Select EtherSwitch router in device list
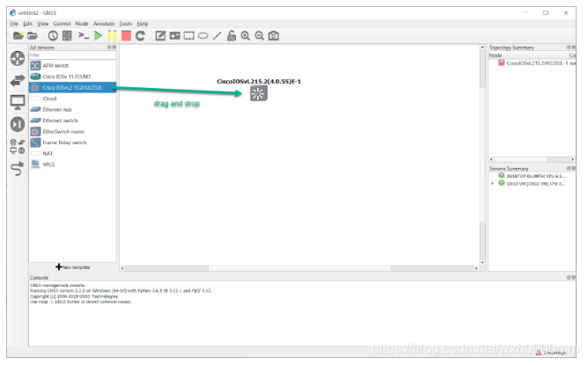This screenshot has height=365, width=588. pos(73,132)
